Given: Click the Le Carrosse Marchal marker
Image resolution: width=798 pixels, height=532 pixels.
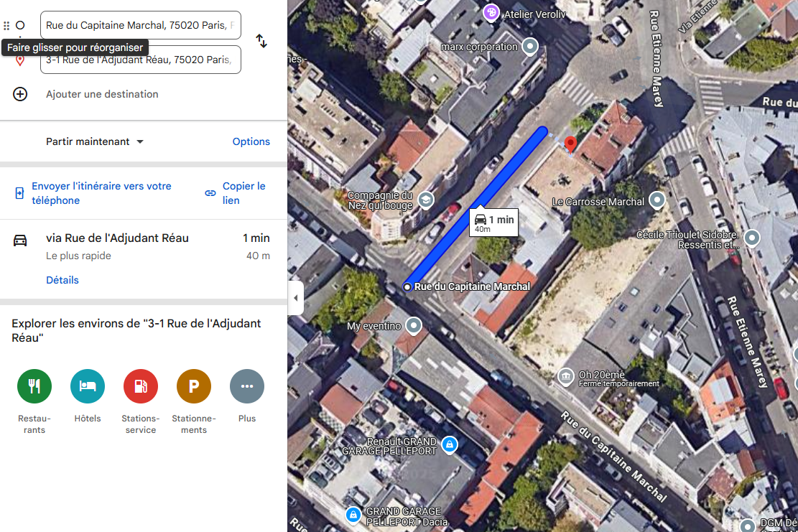Looking at the screenshot, I should point(657,200).
